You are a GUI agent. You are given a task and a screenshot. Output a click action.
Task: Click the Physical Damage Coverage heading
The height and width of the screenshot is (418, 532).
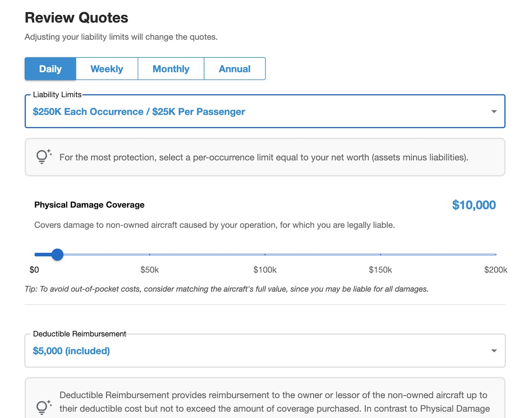(89, 205)
